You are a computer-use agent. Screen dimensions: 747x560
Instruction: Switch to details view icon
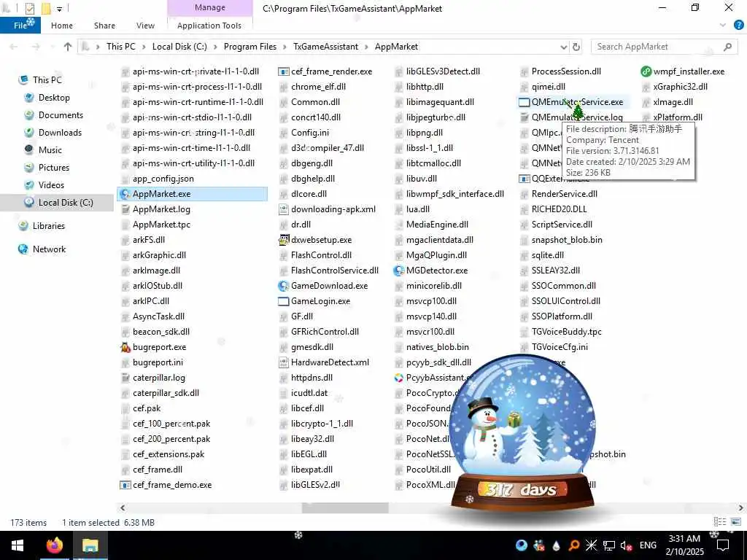point(720,522)
